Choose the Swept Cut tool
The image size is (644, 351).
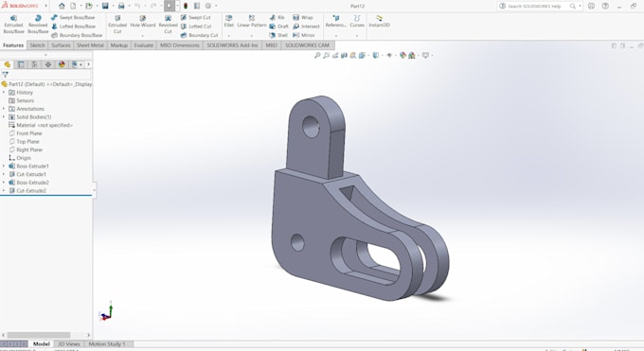point(195,18)
